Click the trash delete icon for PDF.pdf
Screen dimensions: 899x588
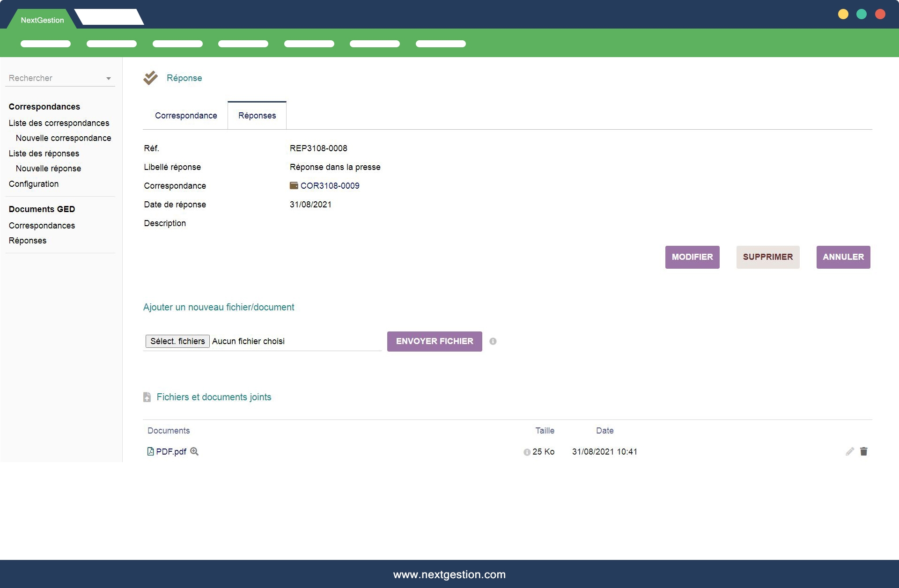(x=864, y=451)
